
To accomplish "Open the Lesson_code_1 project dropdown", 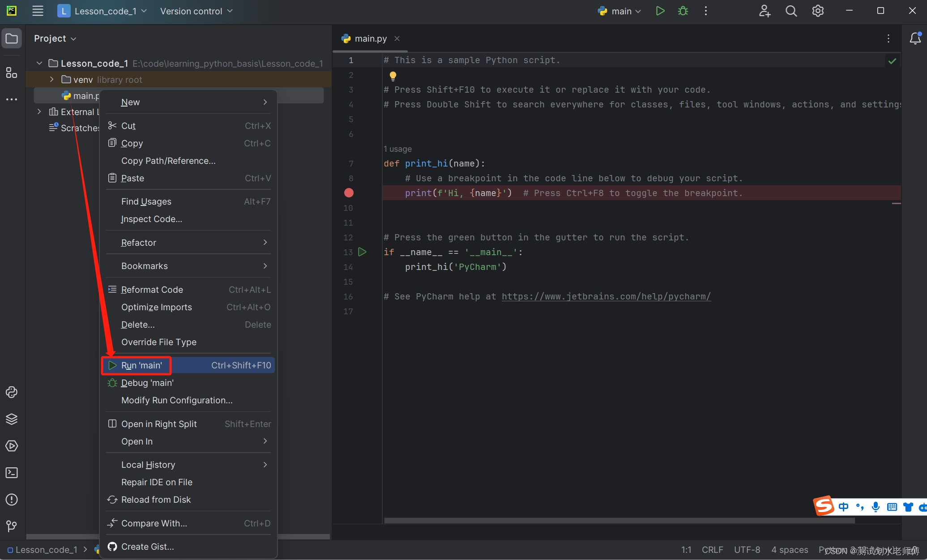I will [102, 11].
